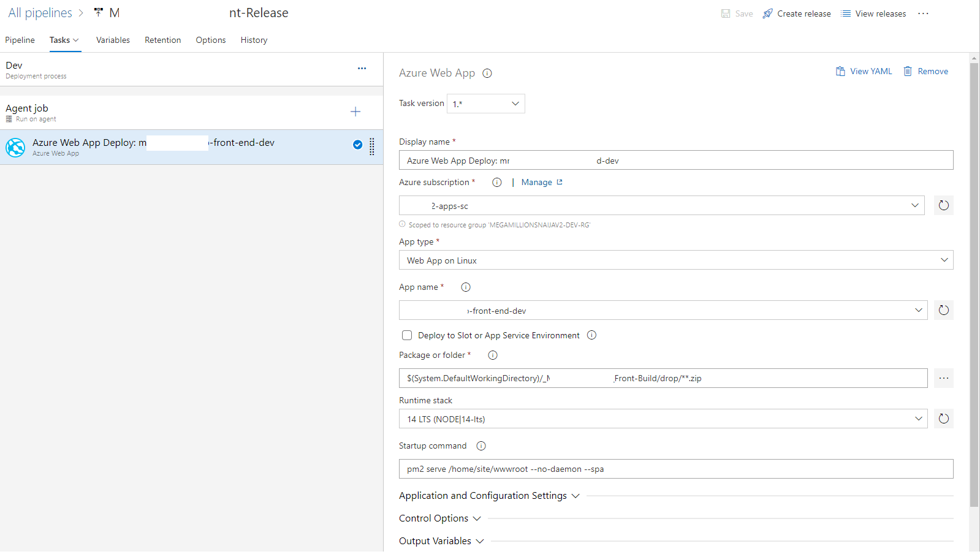
Task: Refresh the Runtime stack list
Action: [x=944, y=419]
